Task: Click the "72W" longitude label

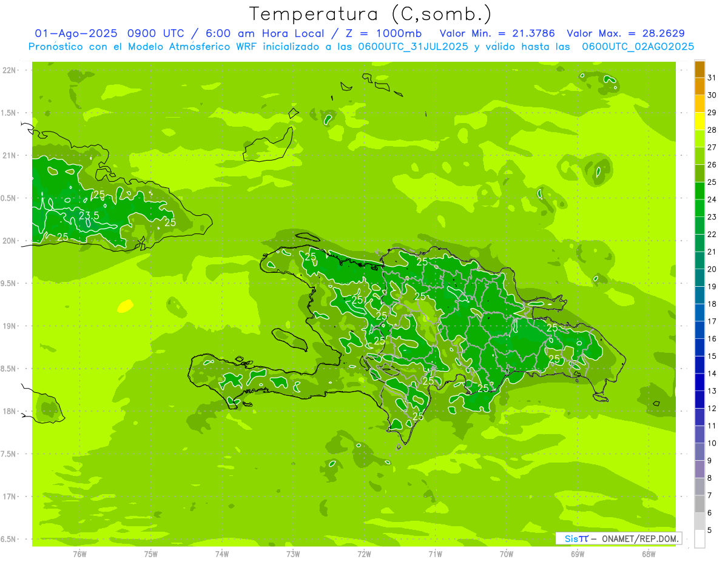Action: [x=364, y=554]
